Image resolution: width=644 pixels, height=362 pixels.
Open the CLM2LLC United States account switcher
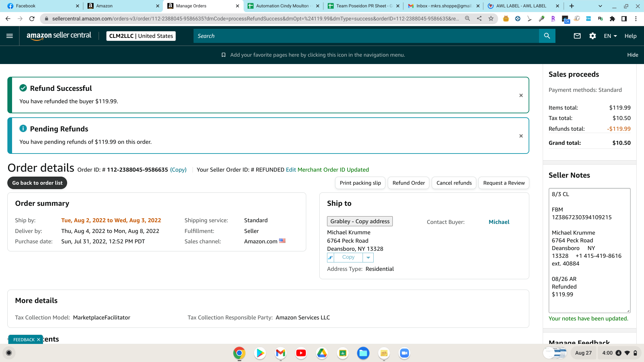click(141, 36)
